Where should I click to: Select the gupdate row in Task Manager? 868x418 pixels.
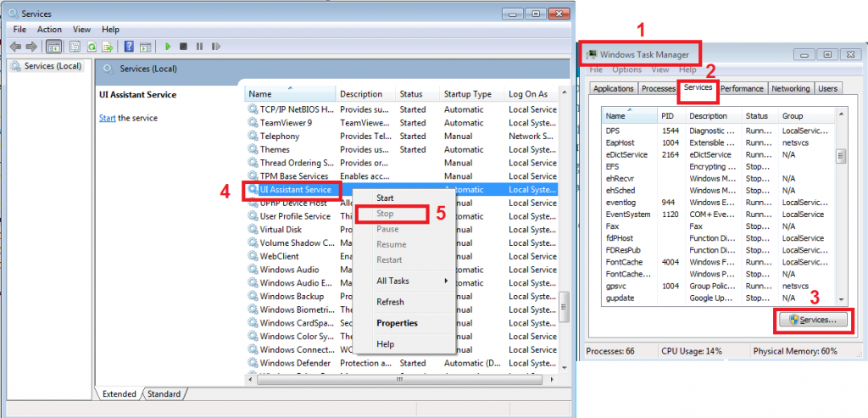coord(719,298)
